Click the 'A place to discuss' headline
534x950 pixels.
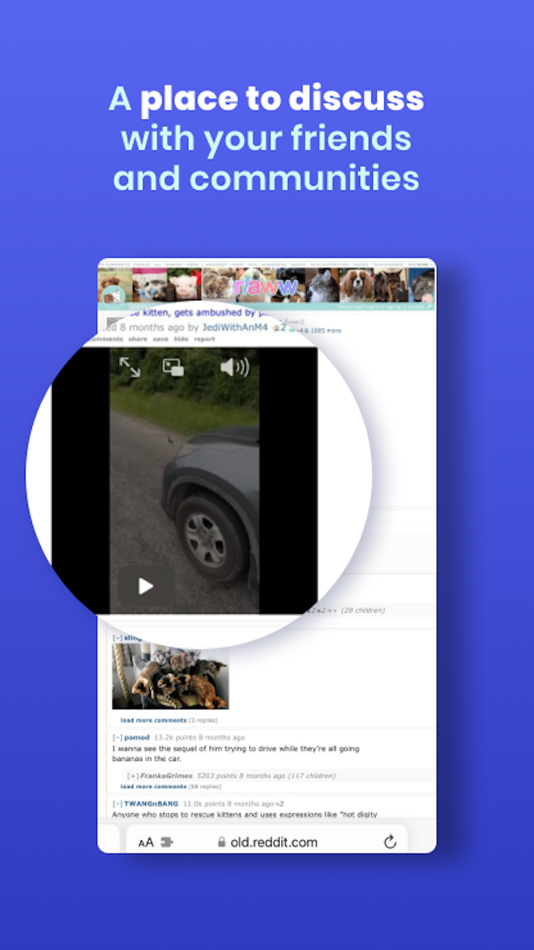(x=266, y=99)
